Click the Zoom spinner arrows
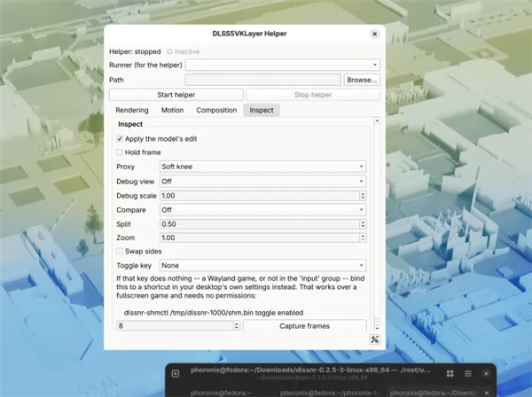 click(x=363, y=237)
